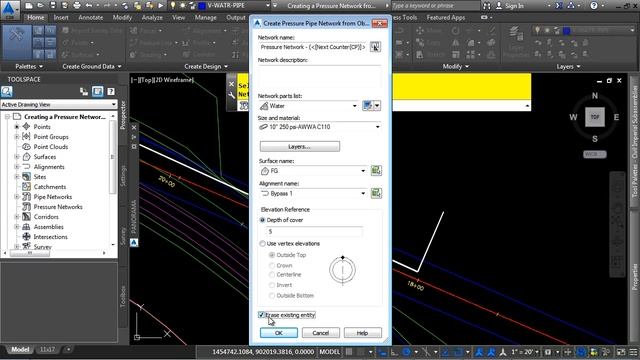
Task: Click the Plot printer icon in quick access toolbar
Action: [77, 6]
